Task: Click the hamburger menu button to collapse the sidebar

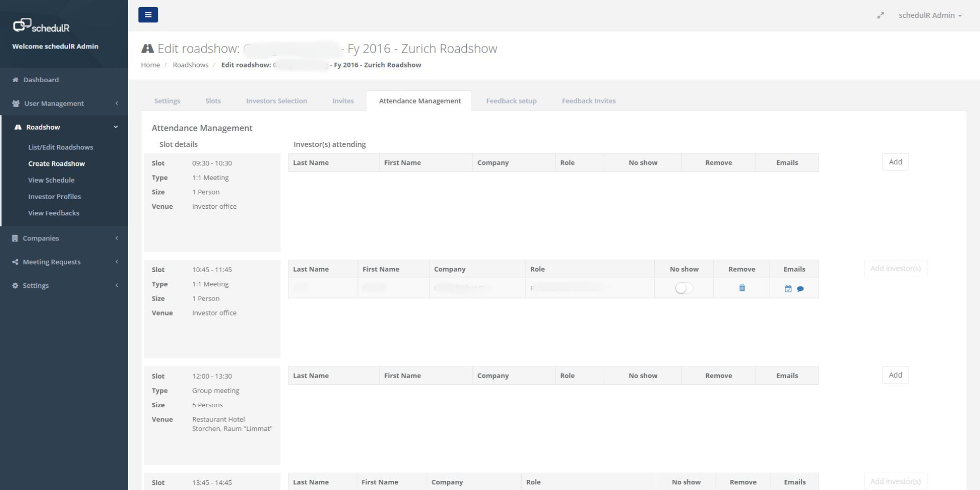Action: tap(148, 15)
